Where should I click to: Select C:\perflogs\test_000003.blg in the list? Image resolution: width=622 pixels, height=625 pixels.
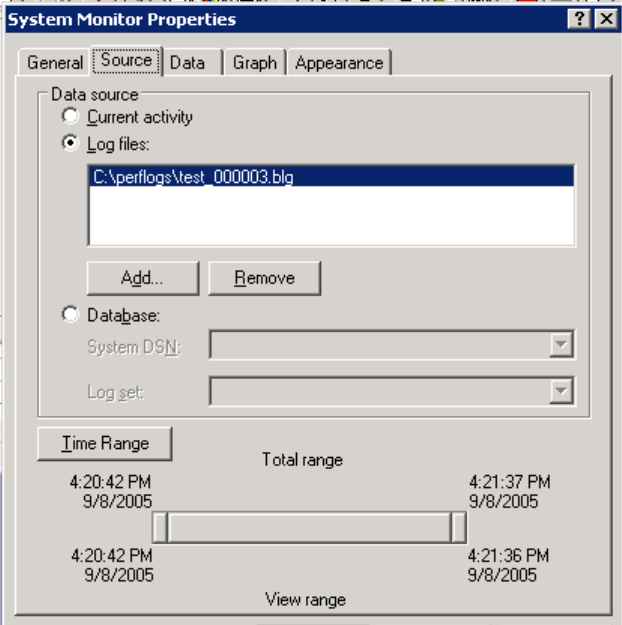[x=331, y=177]
